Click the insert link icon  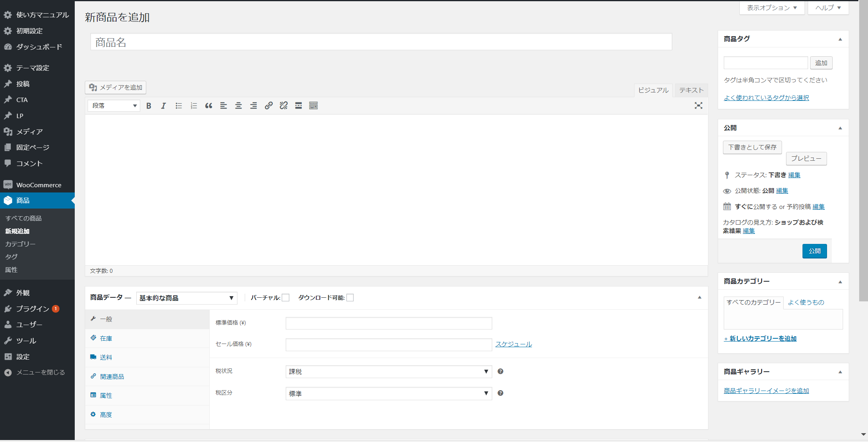point(268,106)
